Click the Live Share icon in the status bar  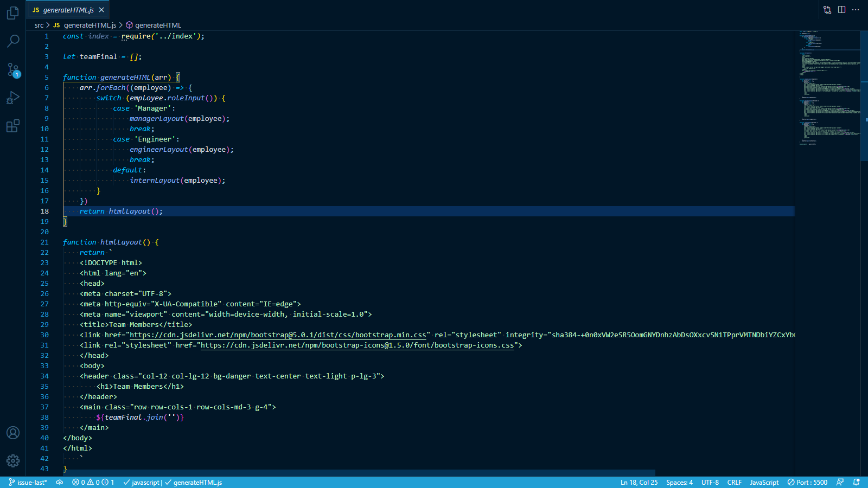[x=840, y=482]
